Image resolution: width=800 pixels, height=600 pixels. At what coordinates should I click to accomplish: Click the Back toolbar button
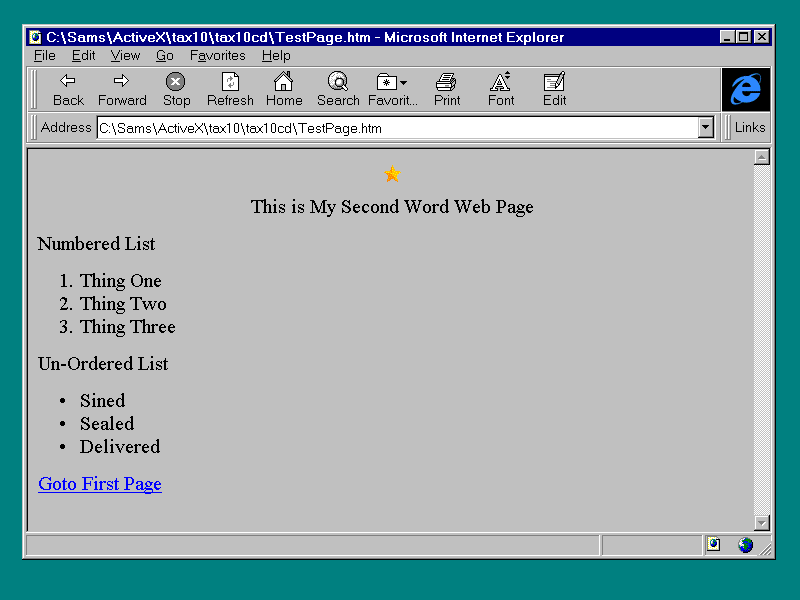coord(68,89)
